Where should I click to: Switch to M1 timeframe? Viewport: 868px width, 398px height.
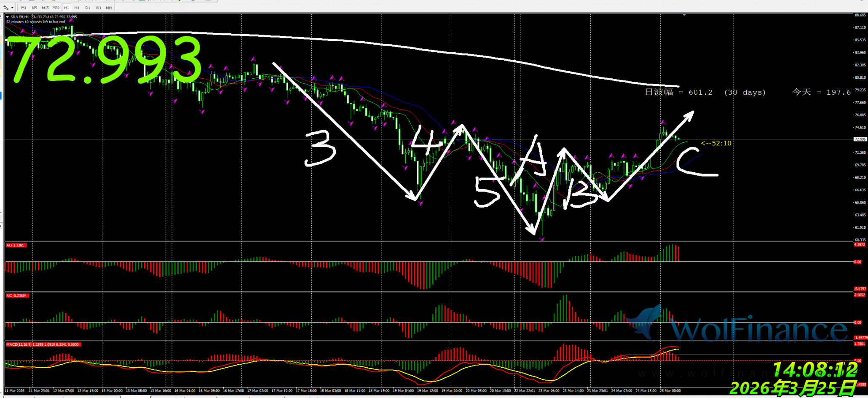click(x=24, y=8)
